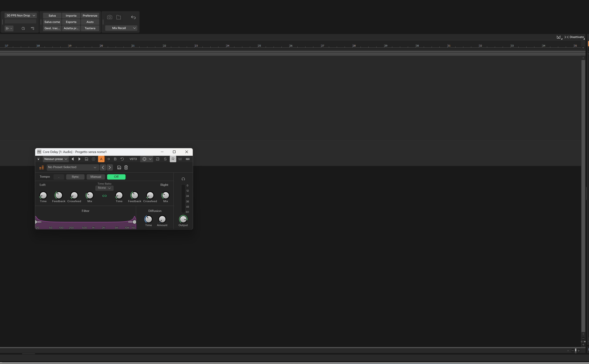
Task: Open the Tastiera panel
Action: pos(90,28)
